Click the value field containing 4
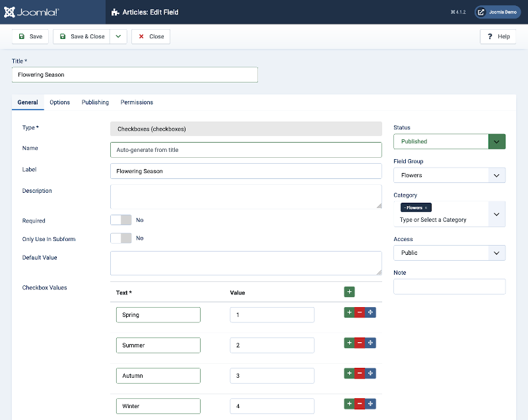 tap(272, 406)
